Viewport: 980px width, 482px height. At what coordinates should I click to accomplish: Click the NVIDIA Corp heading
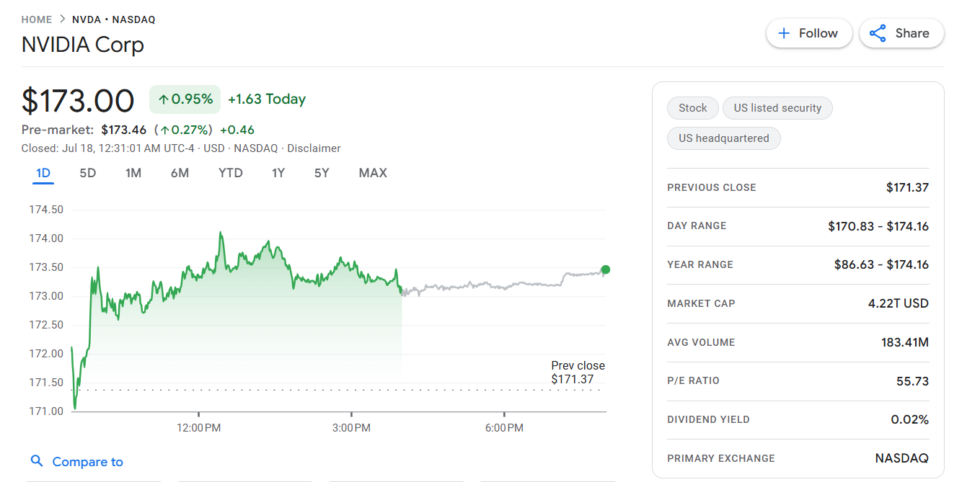pos(83,45)
